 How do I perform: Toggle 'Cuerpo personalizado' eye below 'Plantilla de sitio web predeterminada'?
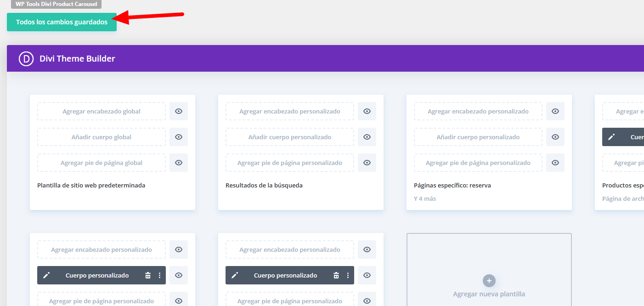179,275
